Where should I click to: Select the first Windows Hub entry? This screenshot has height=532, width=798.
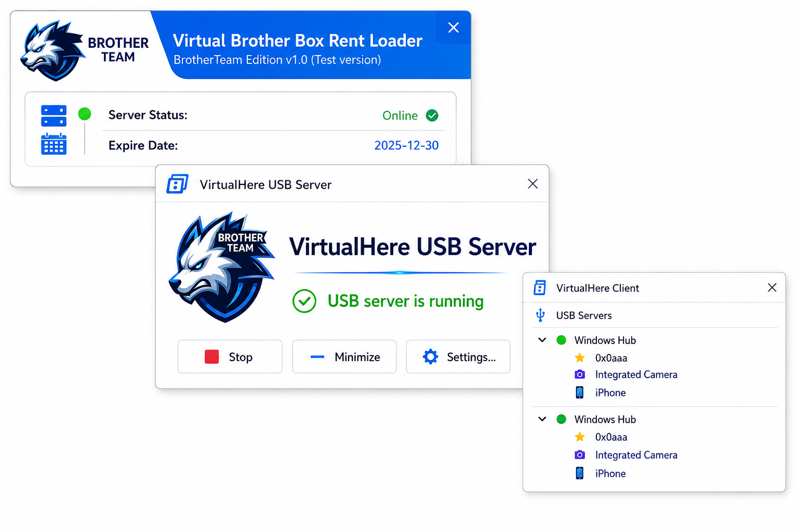point(605,340)
